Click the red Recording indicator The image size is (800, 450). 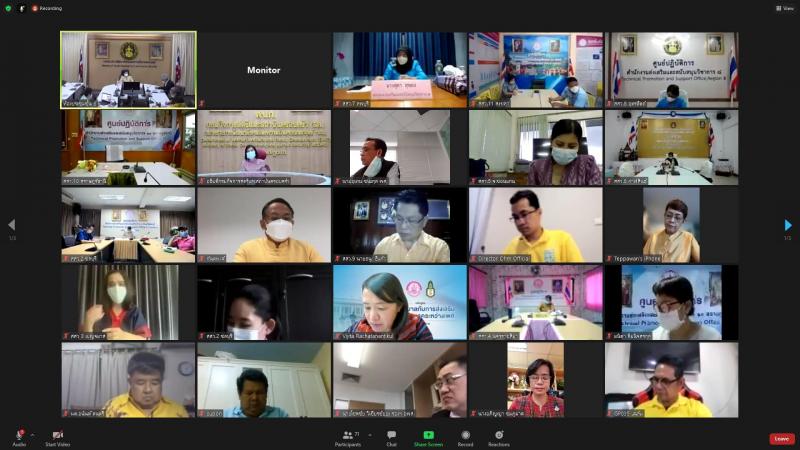click(x=47, y=8)
